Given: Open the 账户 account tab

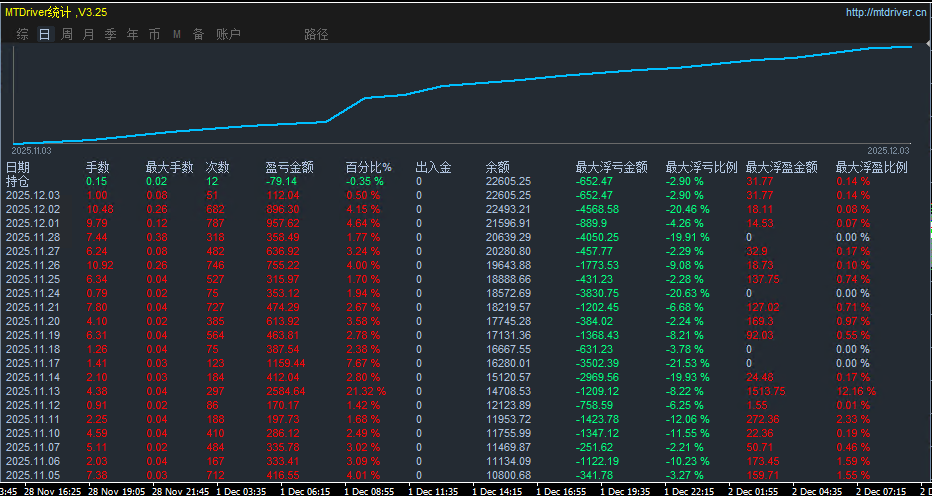Looking at the screenshot, I should 228,34.
